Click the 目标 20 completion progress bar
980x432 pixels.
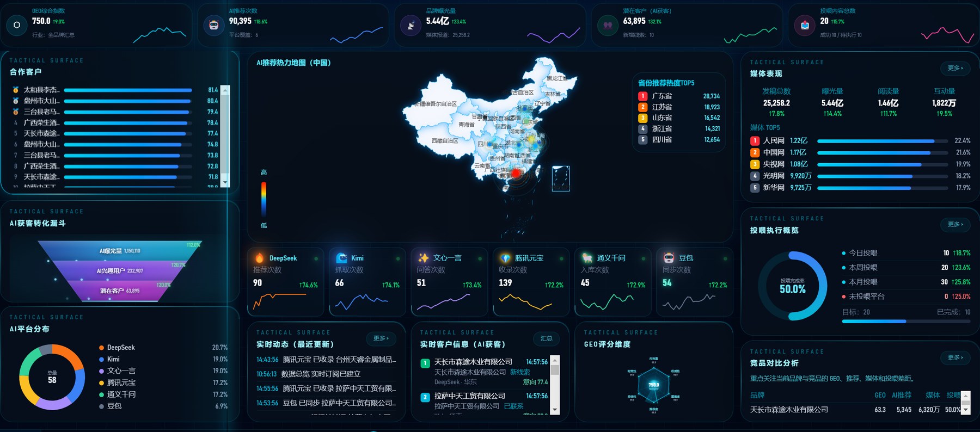906,322
